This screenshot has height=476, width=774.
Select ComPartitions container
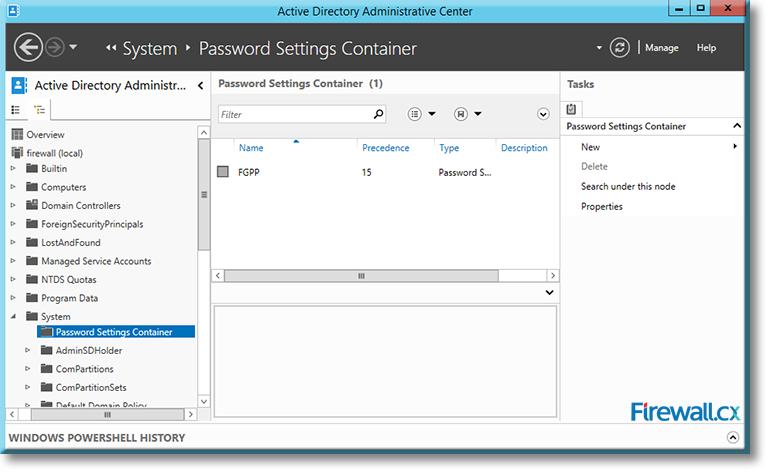pos(84,369)
